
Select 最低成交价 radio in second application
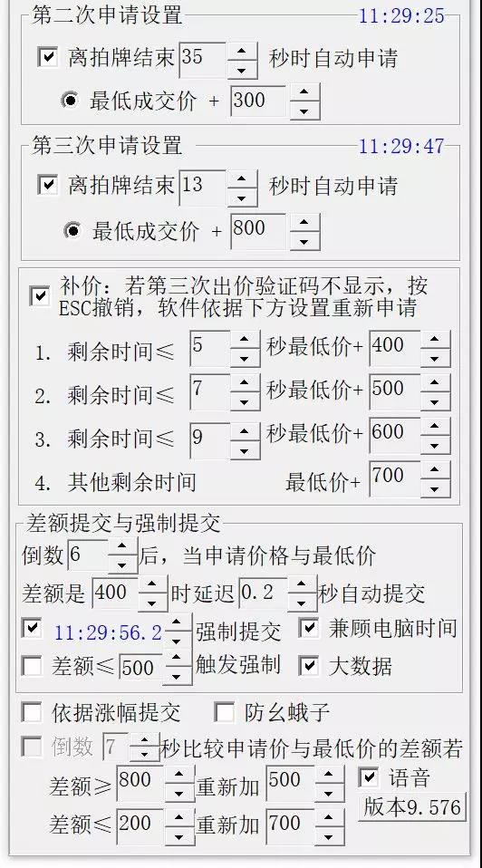[x=69, y=101]
